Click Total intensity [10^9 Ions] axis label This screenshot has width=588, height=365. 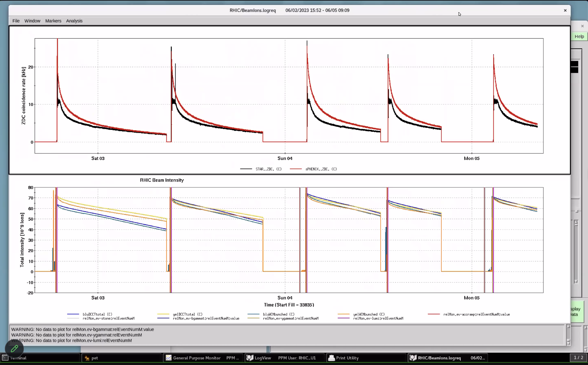coord(22,240)
